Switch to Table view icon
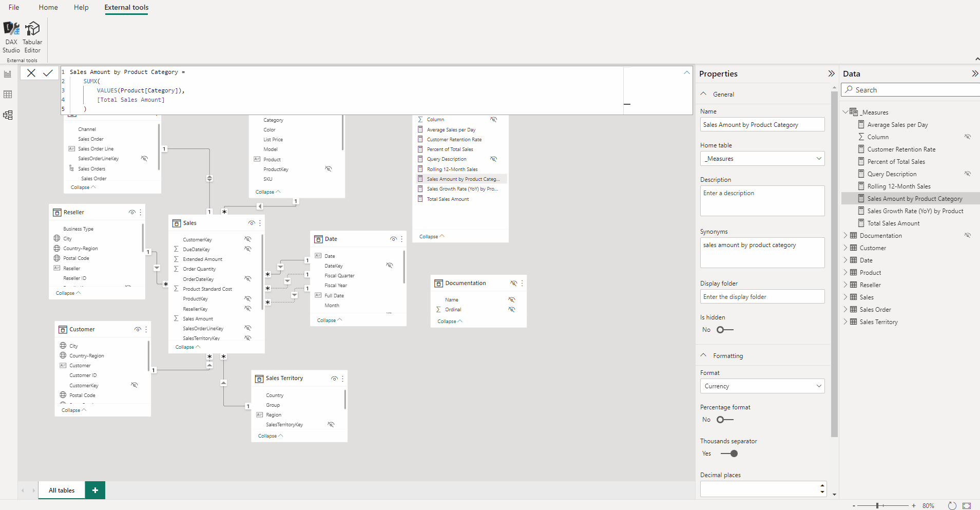This screenshot has width=980, height=510. click(8, 95)
